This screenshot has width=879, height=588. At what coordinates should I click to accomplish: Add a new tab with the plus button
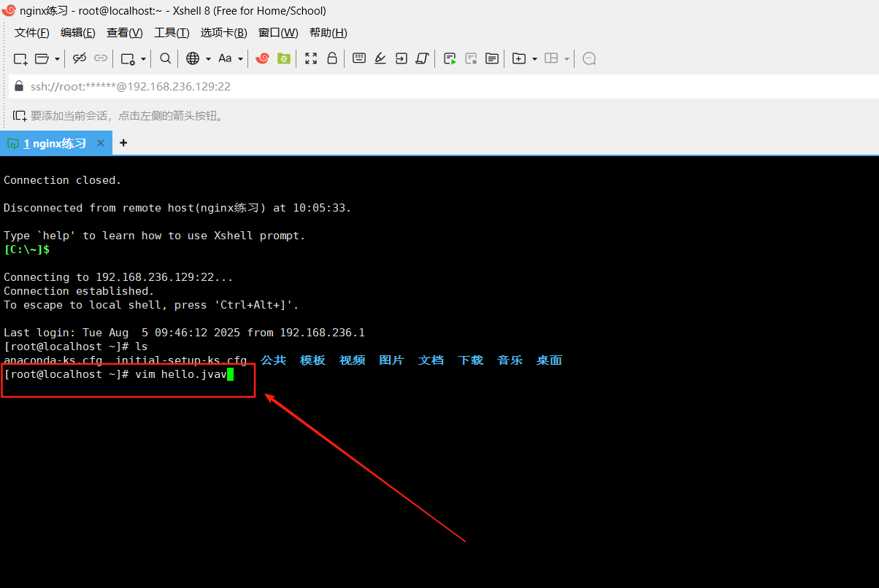point(123,143)
